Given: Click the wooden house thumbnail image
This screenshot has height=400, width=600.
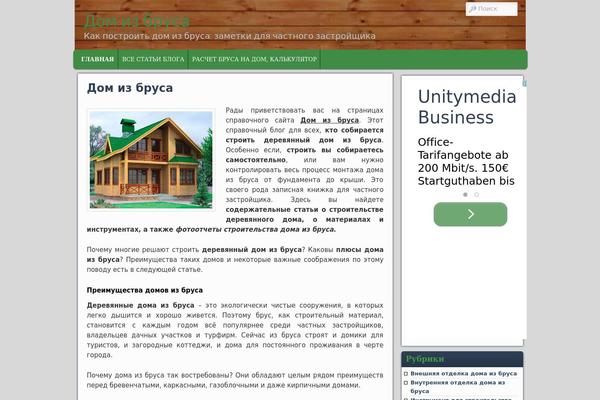Looking at the screenshot, I should 151,160.
